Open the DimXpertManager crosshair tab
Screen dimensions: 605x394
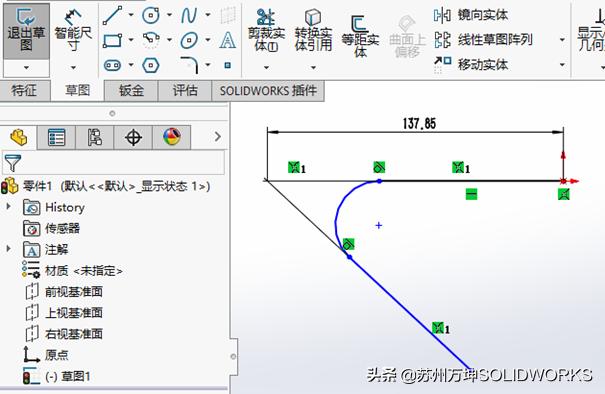(x=133, y=137)
